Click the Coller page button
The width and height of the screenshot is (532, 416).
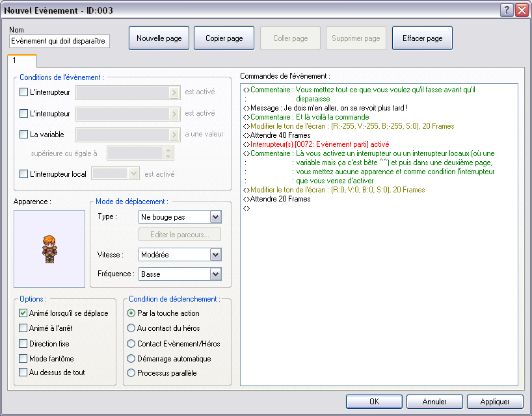pos(291,38)
